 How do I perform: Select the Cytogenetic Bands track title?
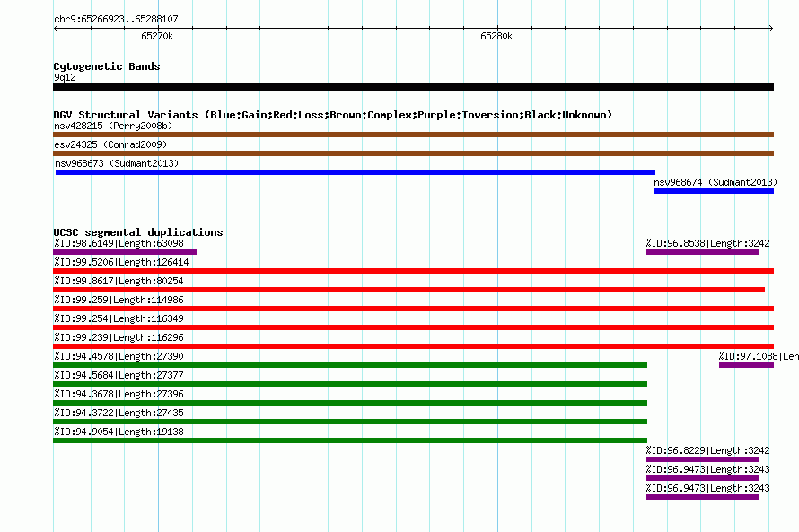tap(107, 66)
